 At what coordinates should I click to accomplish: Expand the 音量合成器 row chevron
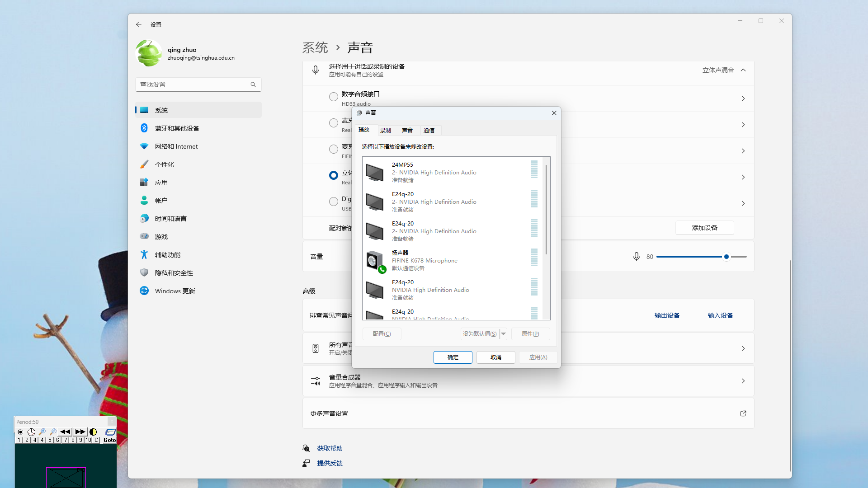click(x=743, y=381)
